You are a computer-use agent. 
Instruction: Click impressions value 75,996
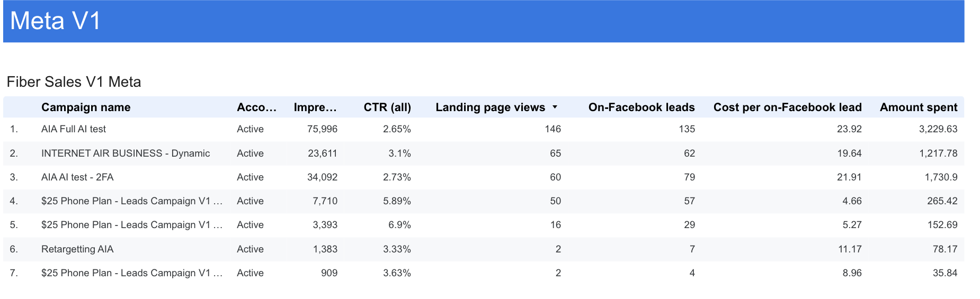click(322, 129)
